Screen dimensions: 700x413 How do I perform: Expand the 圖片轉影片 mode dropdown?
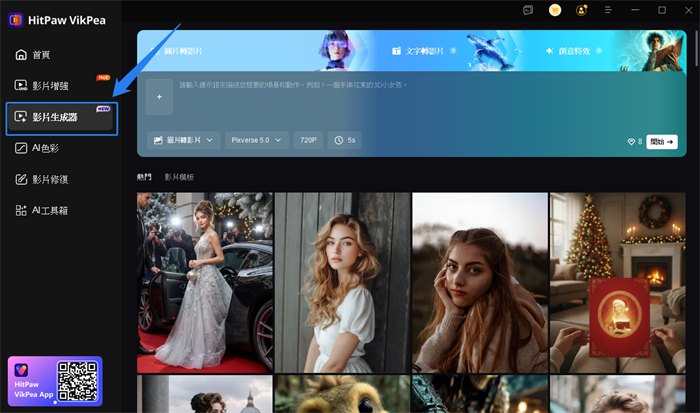[184, 141]
